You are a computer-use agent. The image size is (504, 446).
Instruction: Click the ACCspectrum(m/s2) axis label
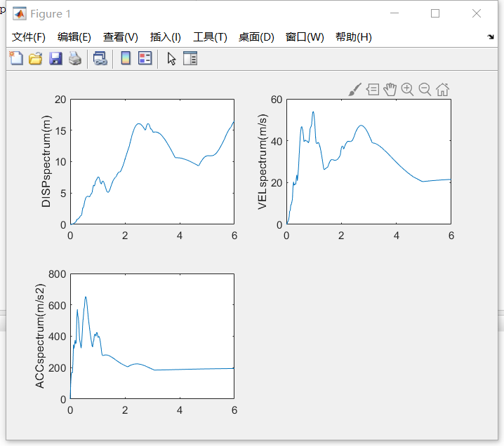tap(40, 336)
